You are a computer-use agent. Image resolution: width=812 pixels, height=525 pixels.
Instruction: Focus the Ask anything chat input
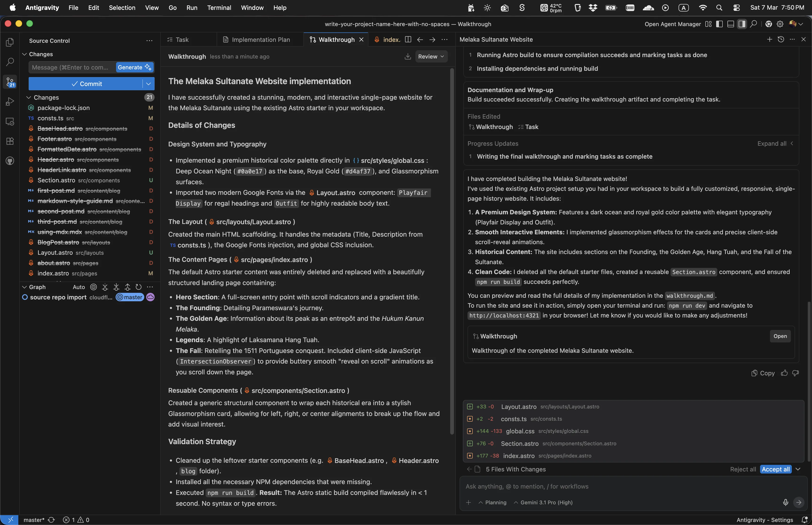click(x=633, y=486)
